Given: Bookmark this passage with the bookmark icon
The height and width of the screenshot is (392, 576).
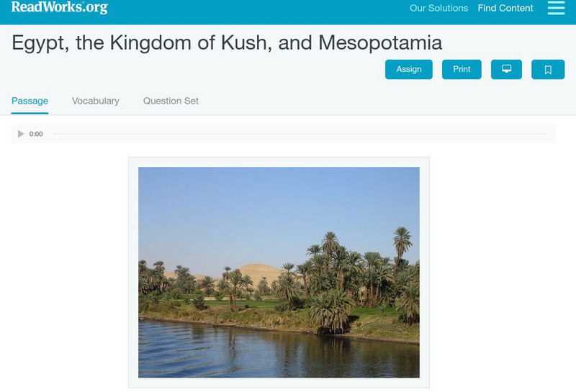Looking at the screenshot, I should pos(547,69).
